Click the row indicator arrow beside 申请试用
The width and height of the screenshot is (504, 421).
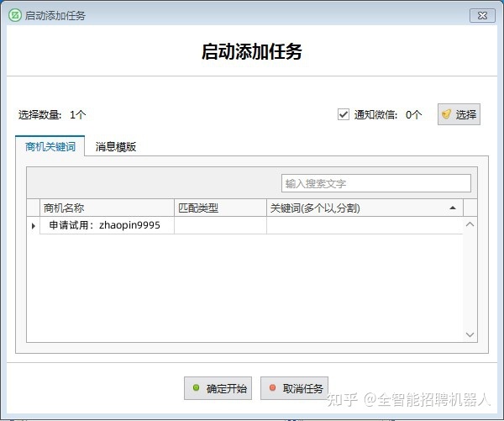pyautogui.click(x=34, y=225)
